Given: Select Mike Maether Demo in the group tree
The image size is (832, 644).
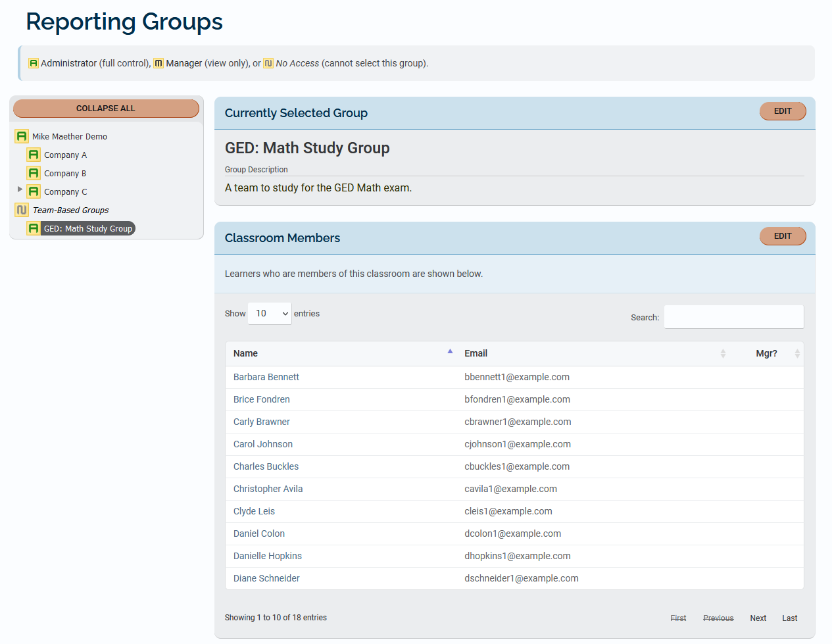Looking at the screenshot, I should [70, 137].
